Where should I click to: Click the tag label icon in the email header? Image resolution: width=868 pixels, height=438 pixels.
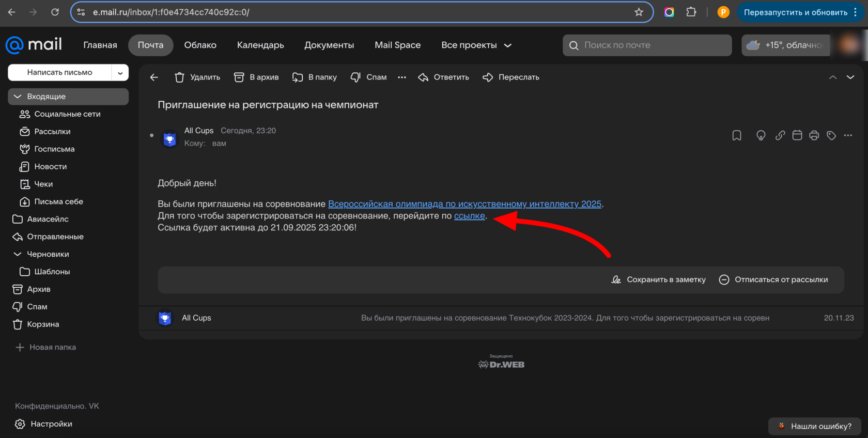[831, 135]
